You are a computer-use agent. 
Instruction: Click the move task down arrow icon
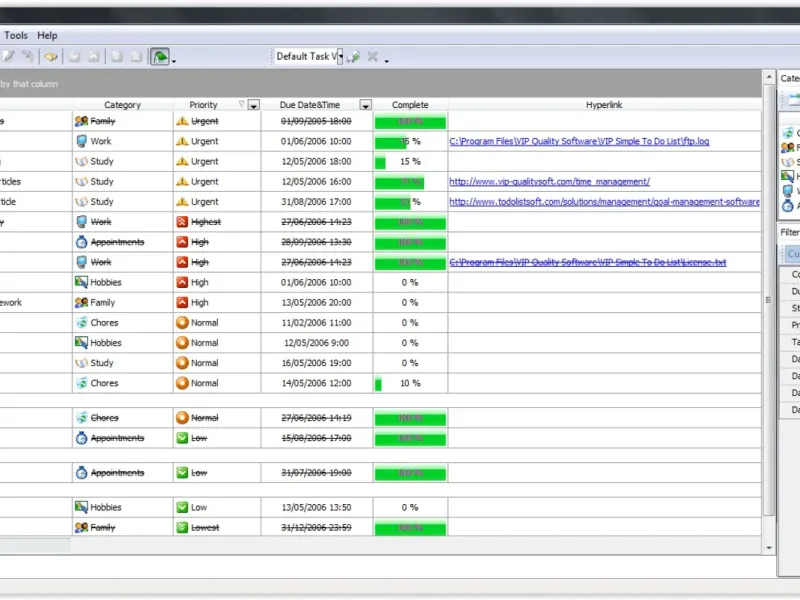tap(74, 56)
